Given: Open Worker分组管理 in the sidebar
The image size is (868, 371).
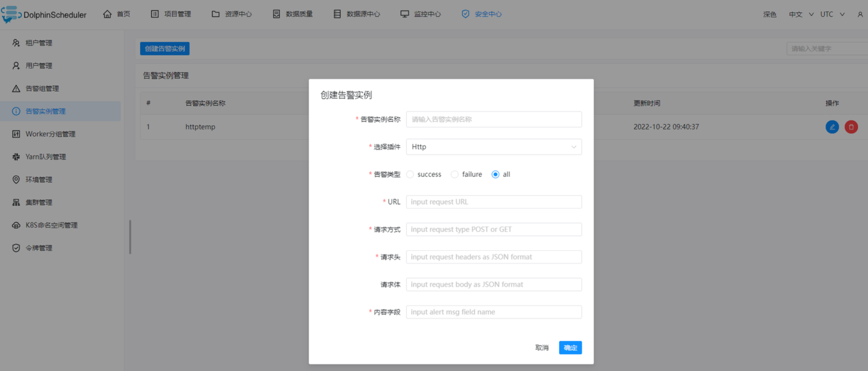Looking at the screenshot, I should (x=50, y=134).
